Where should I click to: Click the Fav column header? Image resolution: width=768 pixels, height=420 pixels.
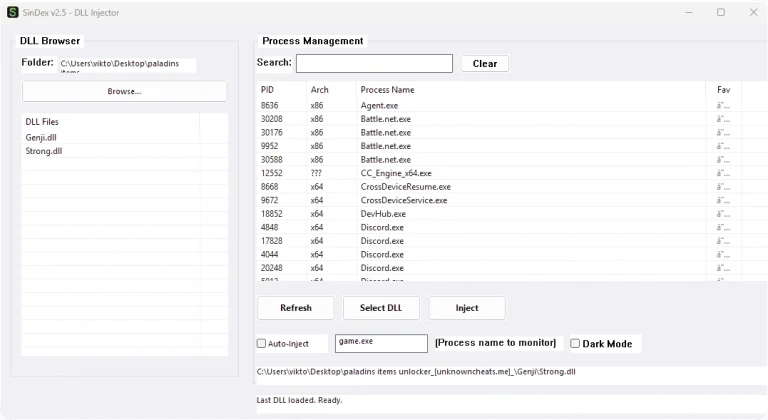coord(723,90)
